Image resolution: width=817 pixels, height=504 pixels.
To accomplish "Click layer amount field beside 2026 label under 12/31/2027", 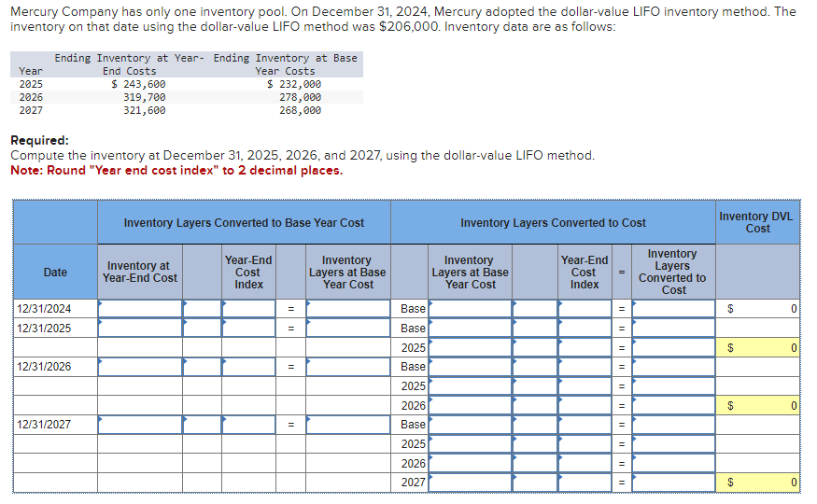I will pos(470,463).
